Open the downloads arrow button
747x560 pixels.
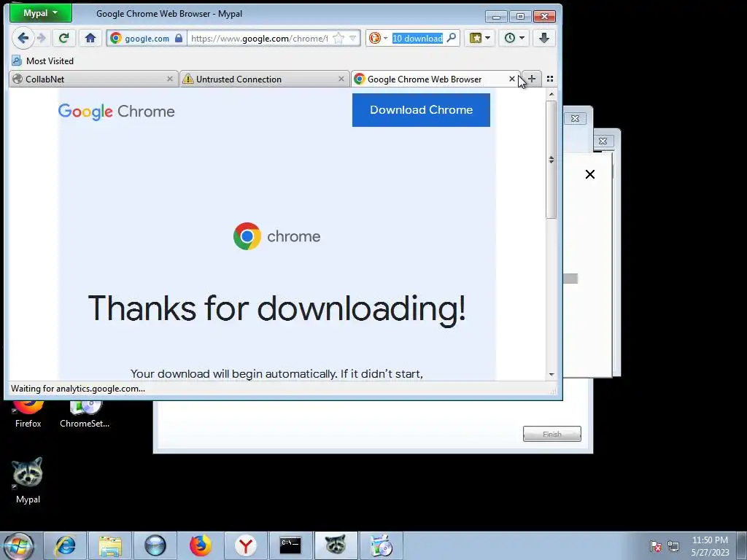pyautogui.click(x=544, y=38)
